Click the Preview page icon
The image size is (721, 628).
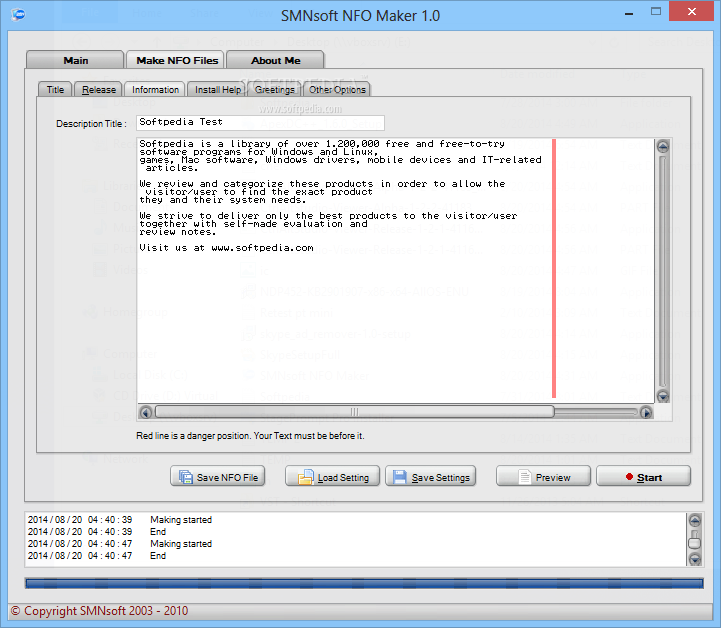tap(524, 477)
